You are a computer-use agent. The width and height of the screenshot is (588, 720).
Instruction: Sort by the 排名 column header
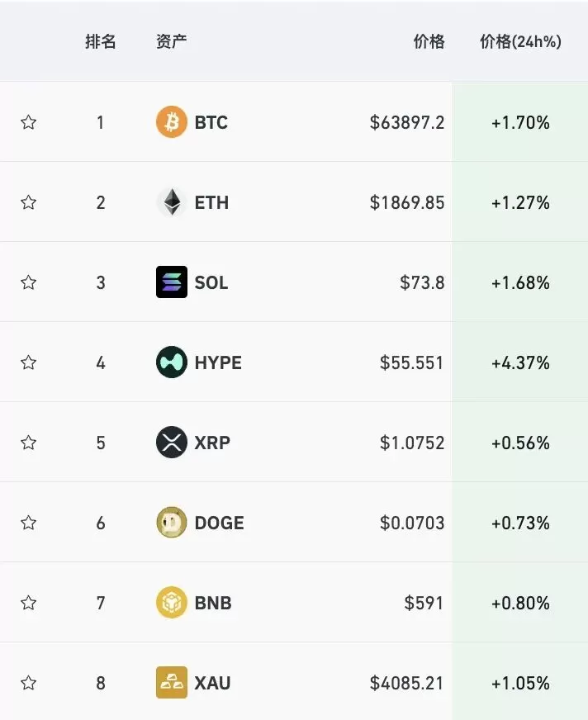coord(100,41)
